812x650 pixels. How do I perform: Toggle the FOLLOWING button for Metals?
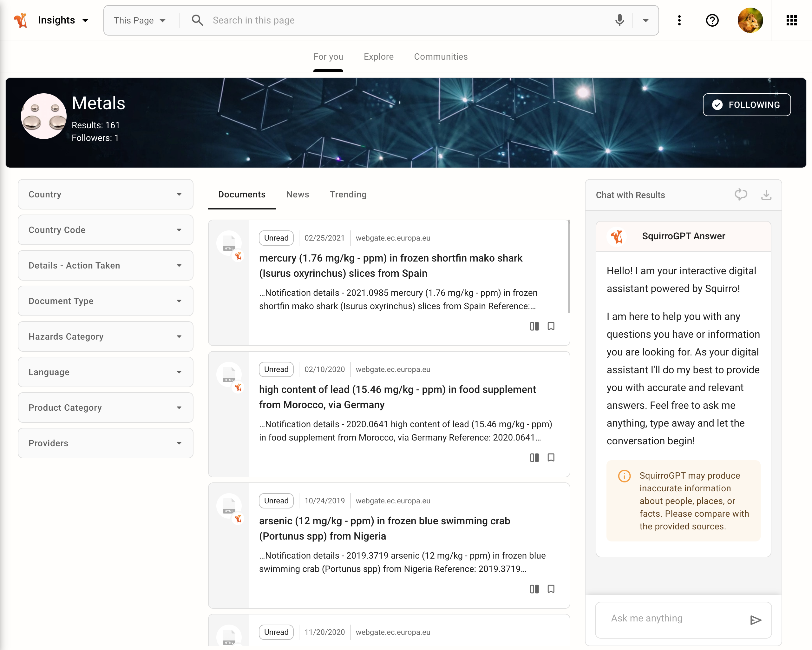pos(746,105)
